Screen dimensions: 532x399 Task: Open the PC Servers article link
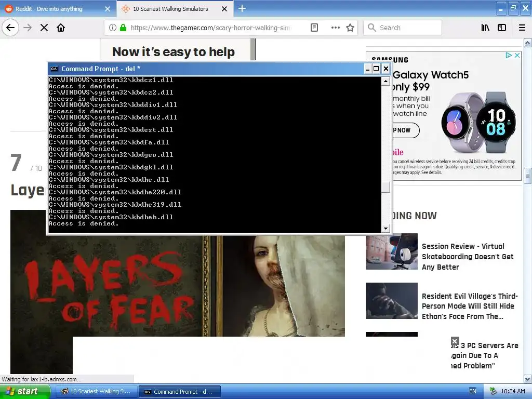(x=485, y=355)
